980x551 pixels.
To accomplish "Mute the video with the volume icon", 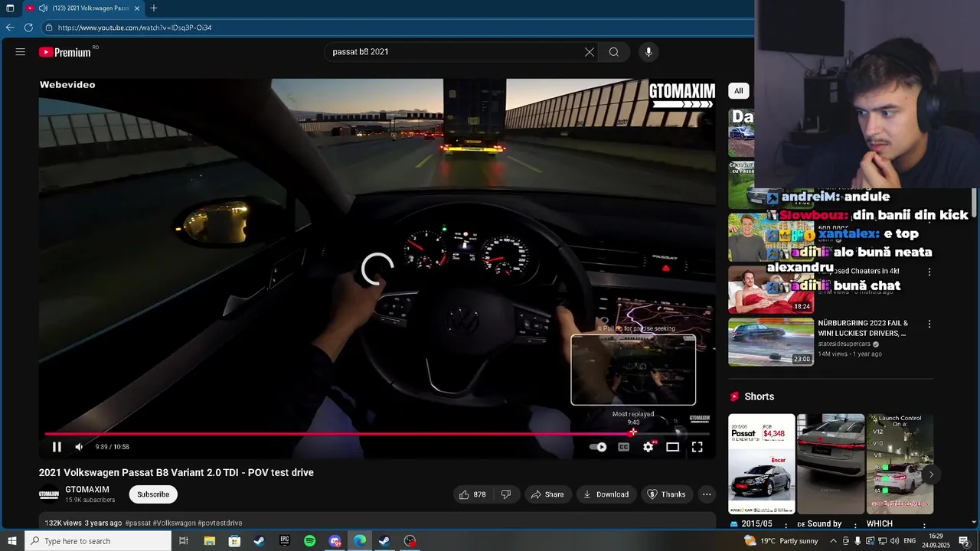I will point(79,447).
